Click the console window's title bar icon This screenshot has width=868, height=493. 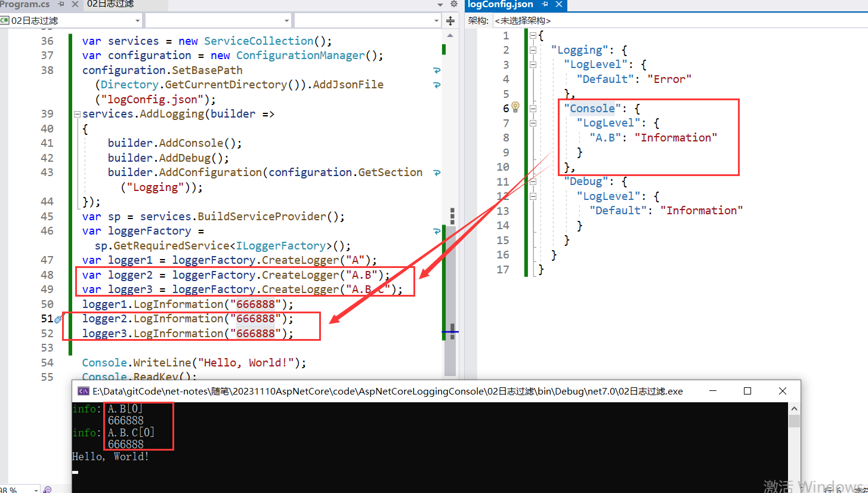point(84,392)
